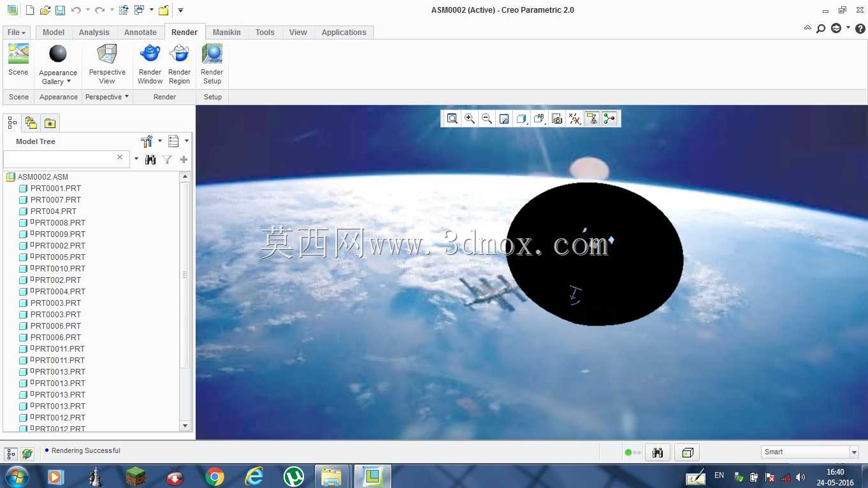Screen dimensions: 868x488
Task: Clear the Model Tree search field
Action: (120, 157)
